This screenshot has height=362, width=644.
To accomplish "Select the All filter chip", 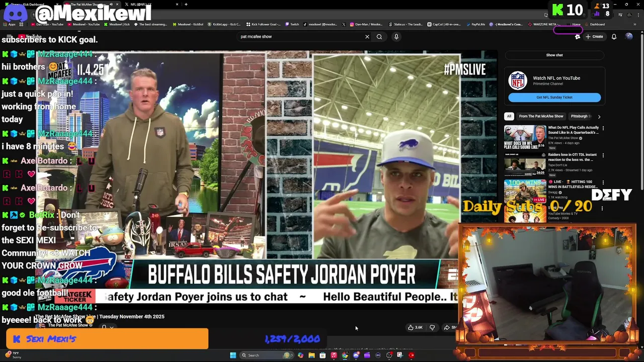I will (x=509, y=116).
